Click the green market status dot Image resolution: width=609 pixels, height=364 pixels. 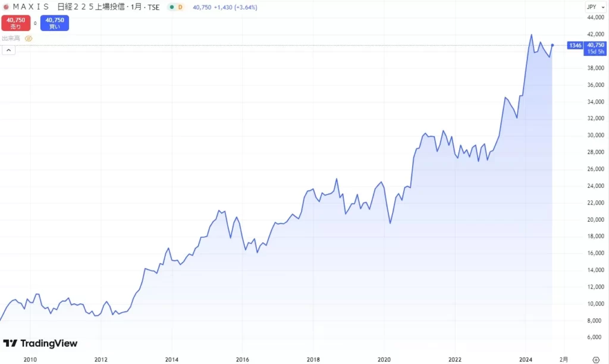[x=172, y=7]
